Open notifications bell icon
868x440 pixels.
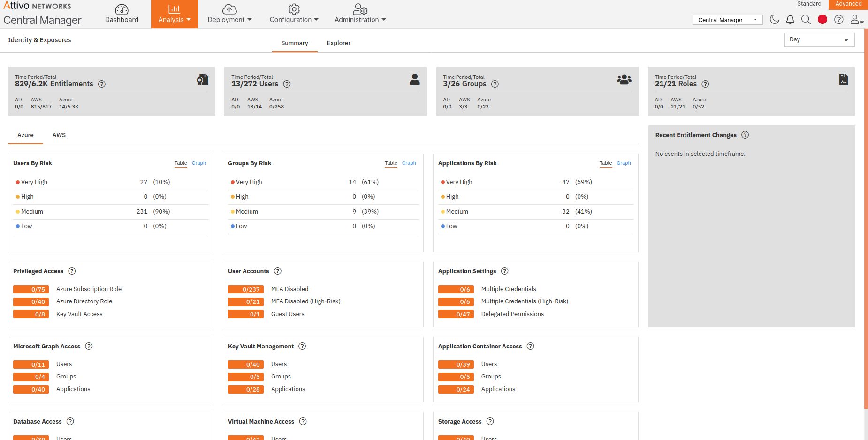click(790, 19)
